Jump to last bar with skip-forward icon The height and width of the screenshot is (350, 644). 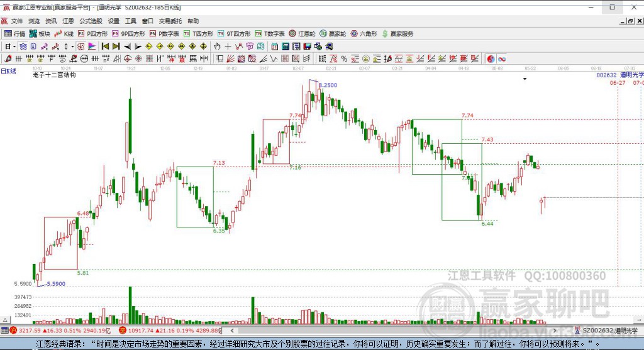pos(116,46)
